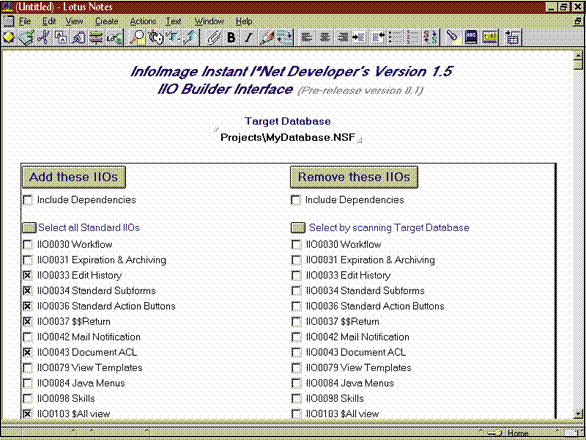Click the indent paragraph icon

[358, 37]
